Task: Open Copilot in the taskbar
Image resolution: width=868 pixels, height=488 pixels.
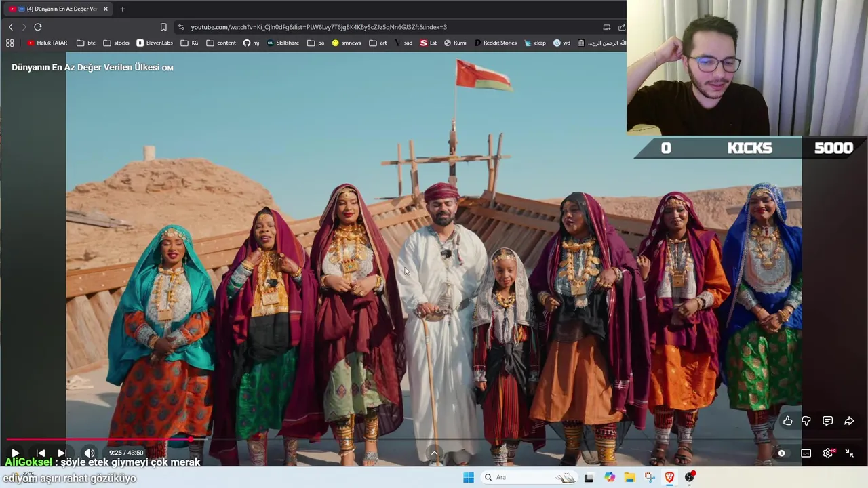Action: pyautogui.click(x=610, y=477)
